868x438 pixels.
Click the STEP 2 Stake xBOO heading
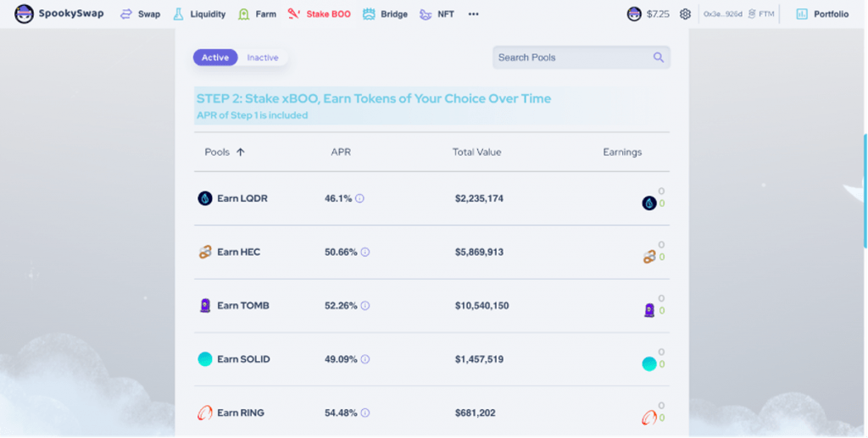coord(374,99)
